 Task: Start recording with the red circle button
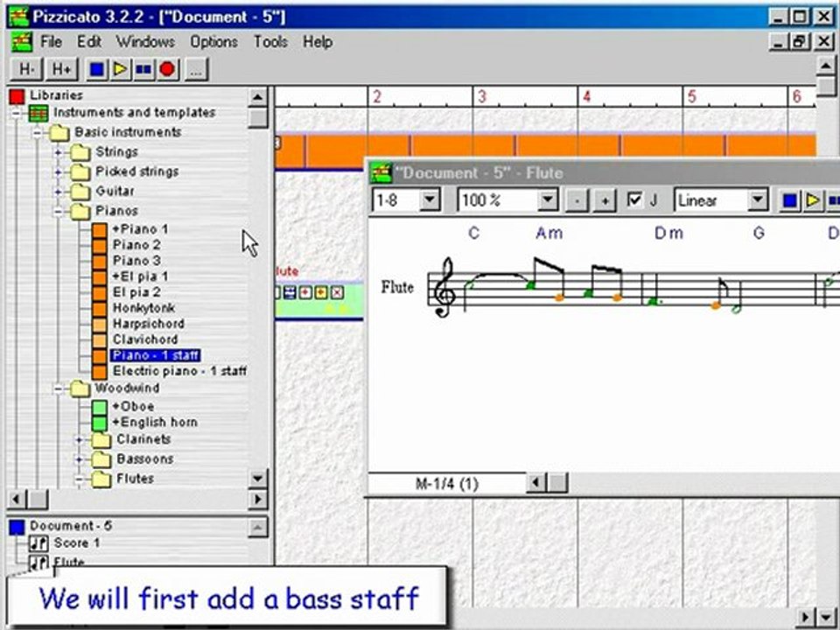point(167,69)
